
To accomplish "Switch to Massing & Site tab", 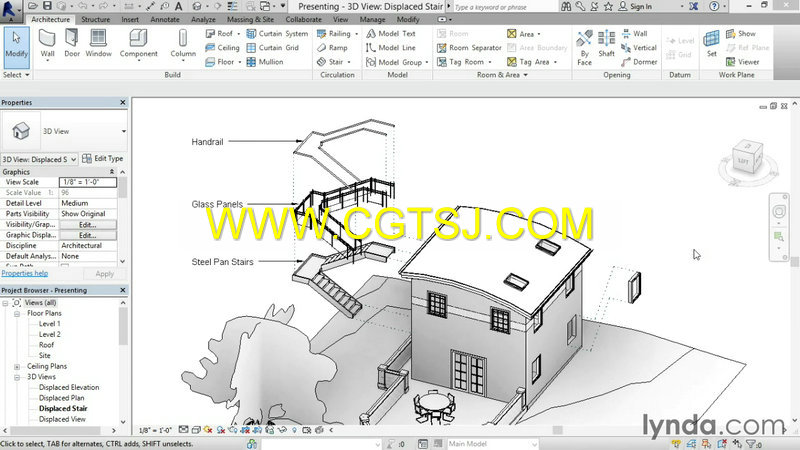I will tap(250, 19).
